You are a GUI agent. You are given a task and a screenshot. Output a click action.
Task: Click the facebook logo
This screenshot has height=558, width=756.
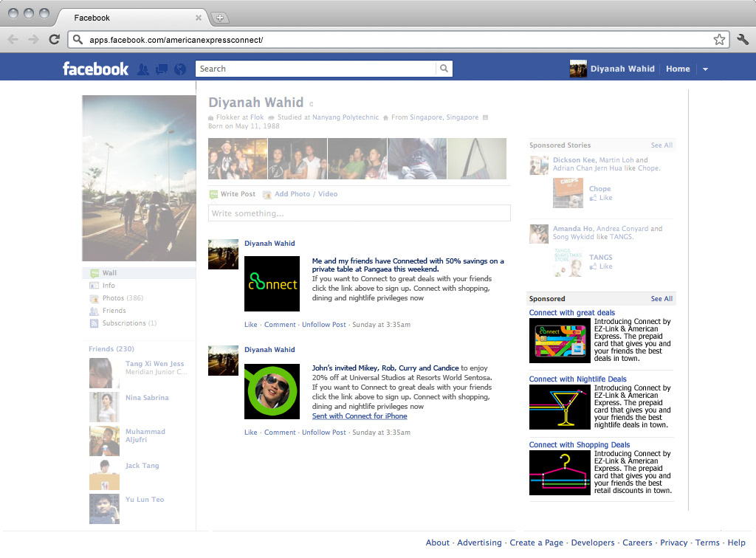[95, 69]
